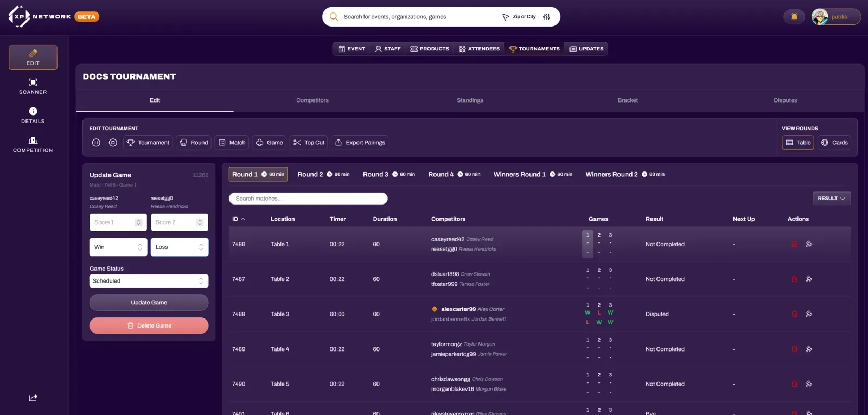Viewport: 868px width, 415px height.
Task: Click the share icon in sidebar
Action: coord(33,398)
